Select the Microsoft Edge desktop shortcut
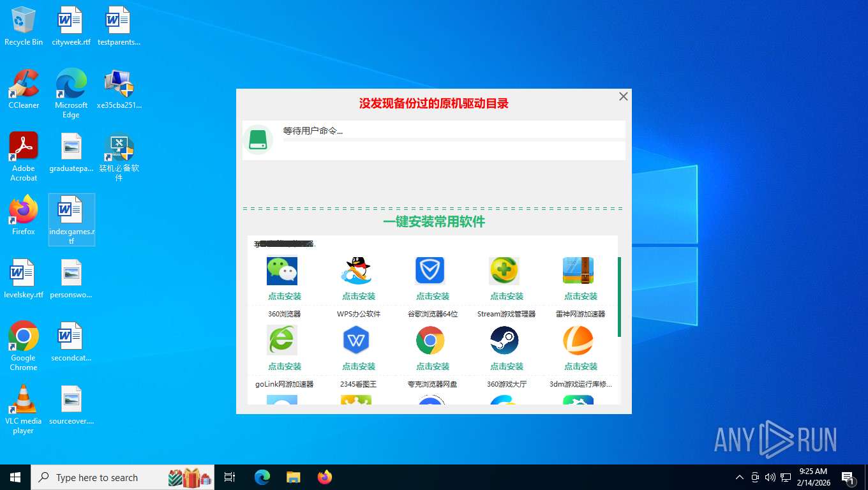Viewport: 868px width, 490px height. coord(71,93)
